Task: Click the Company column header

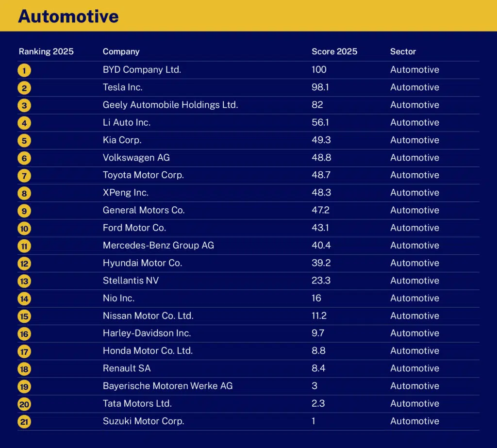Action: tap(121, 51)
